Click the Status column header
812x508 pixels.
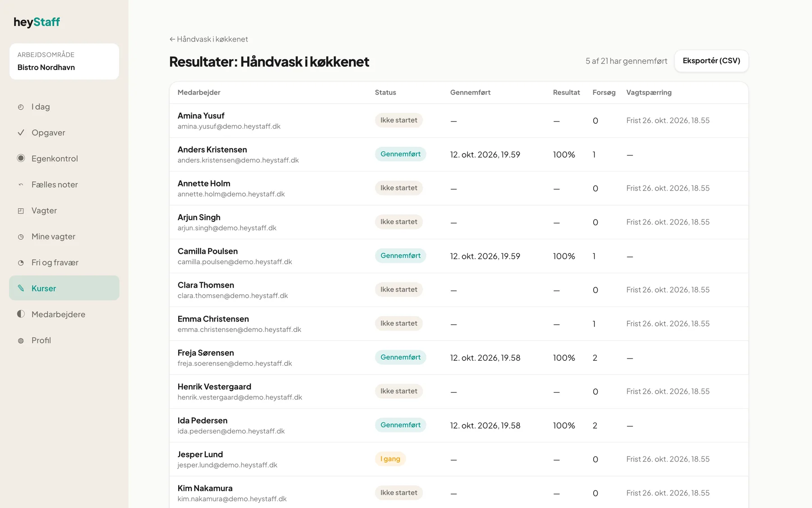[x=385, y=93]
